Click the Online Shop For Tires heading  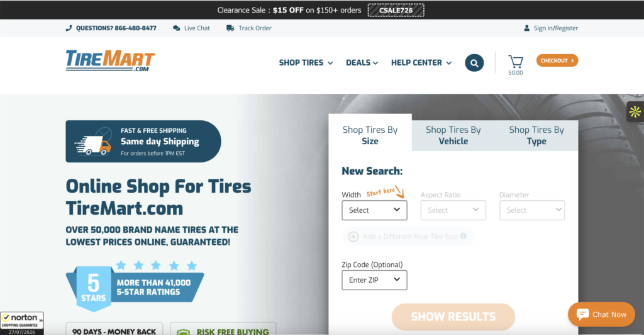pos(158,197)
